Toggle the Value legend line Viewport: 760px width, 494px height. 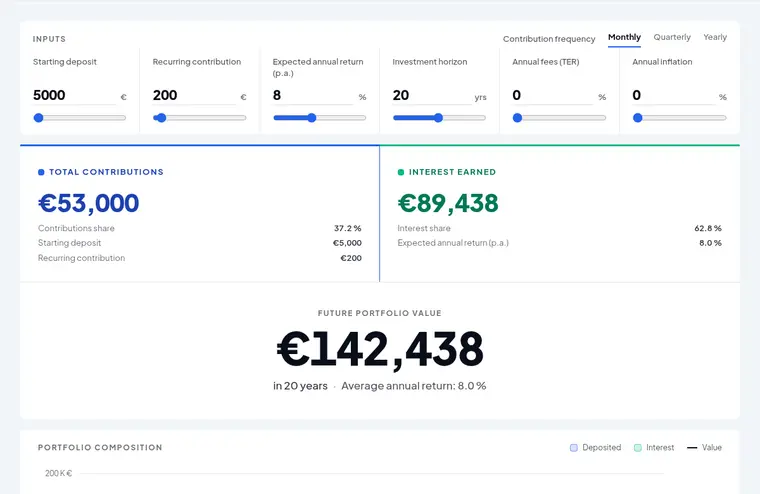[704, 447]
